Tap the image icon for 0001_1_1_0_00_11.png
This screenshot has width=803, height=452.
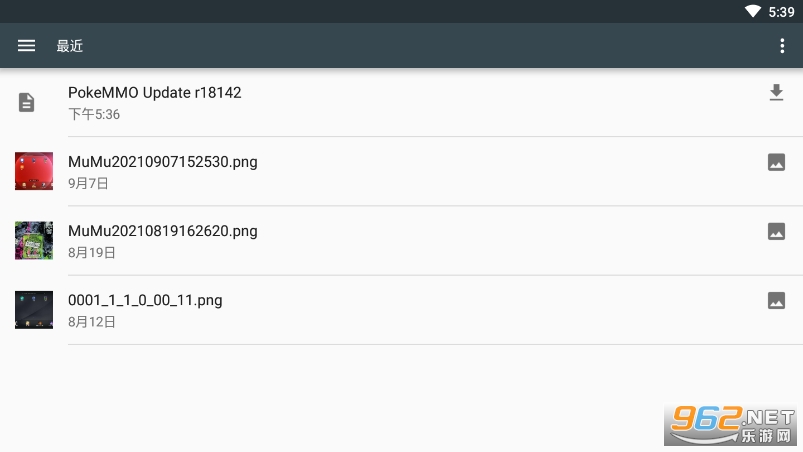point(776,300)
